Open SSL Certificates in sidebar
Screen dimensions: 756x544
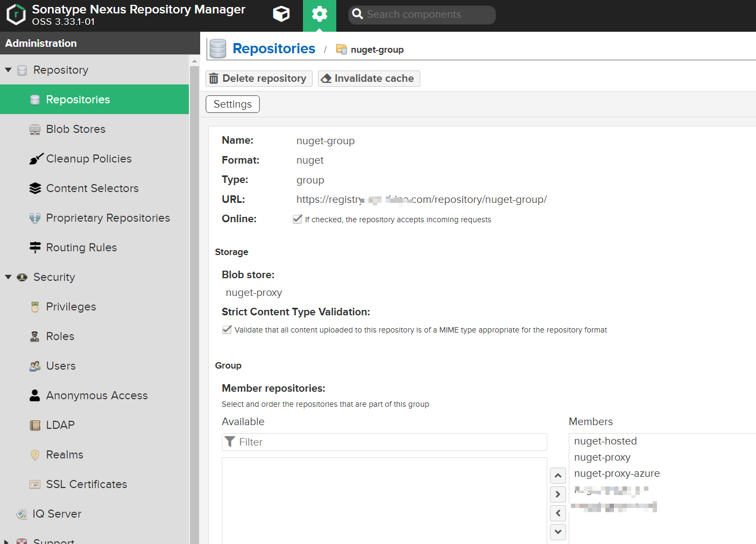tap(94, 484)
